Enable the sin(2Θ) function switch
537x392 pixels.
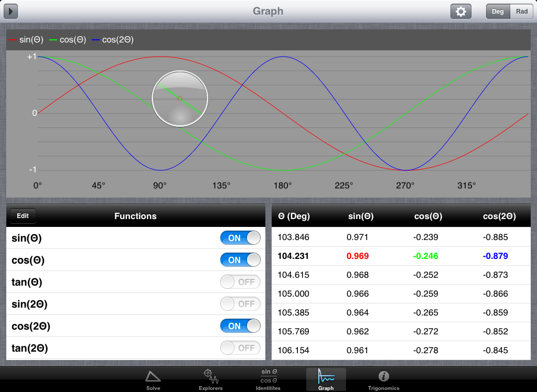click(x=240, y=304)
